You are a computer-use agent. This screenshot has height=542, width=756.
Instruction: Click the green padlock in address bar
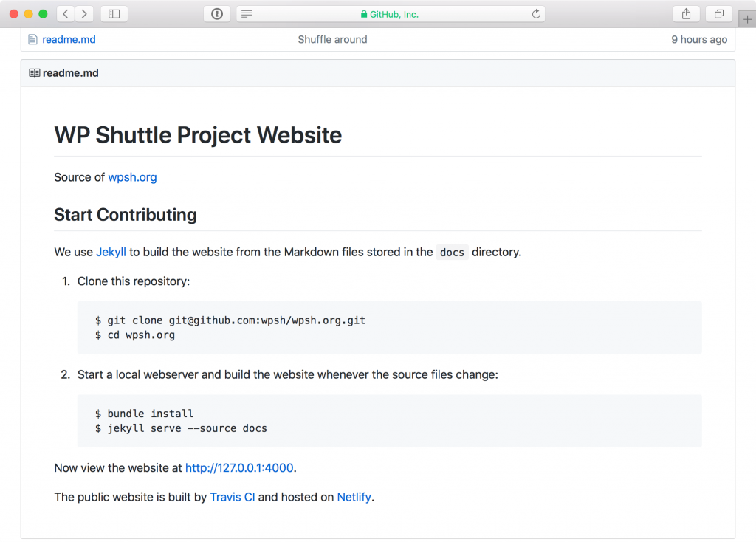click(364, 15)
